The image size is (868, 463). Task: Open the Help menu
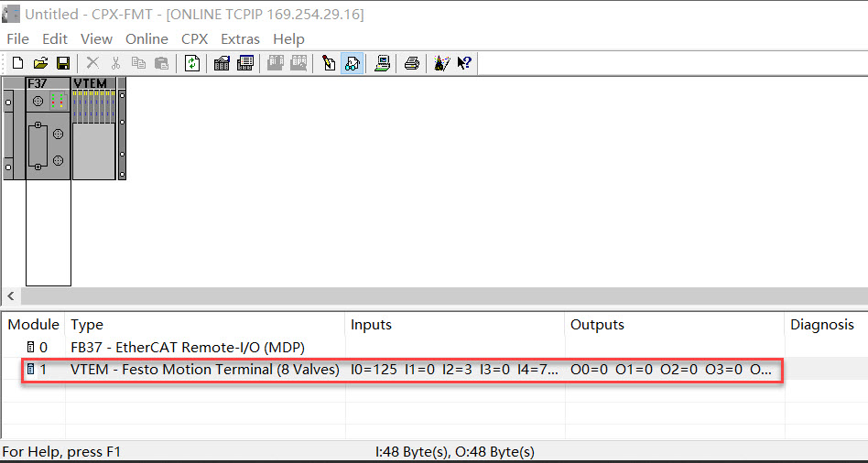(x=289, y=38)
